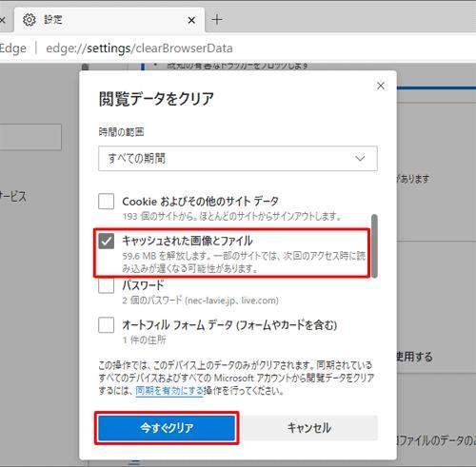Click the 59.6 MB を解放します description text
This screenshot has height=467, width=476.
(244, 263)
